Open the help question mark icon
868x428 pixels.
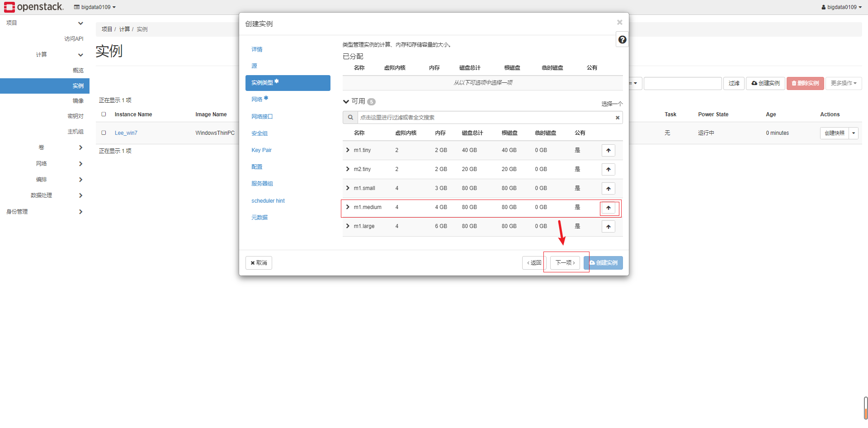(623, 40)
